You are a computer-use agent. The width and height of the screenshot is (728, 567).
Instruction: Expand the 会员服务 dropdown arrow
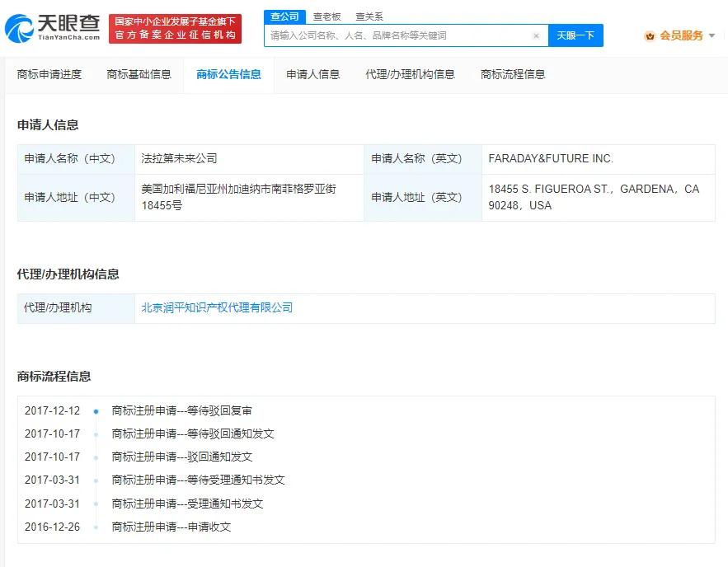click(712, 35)
